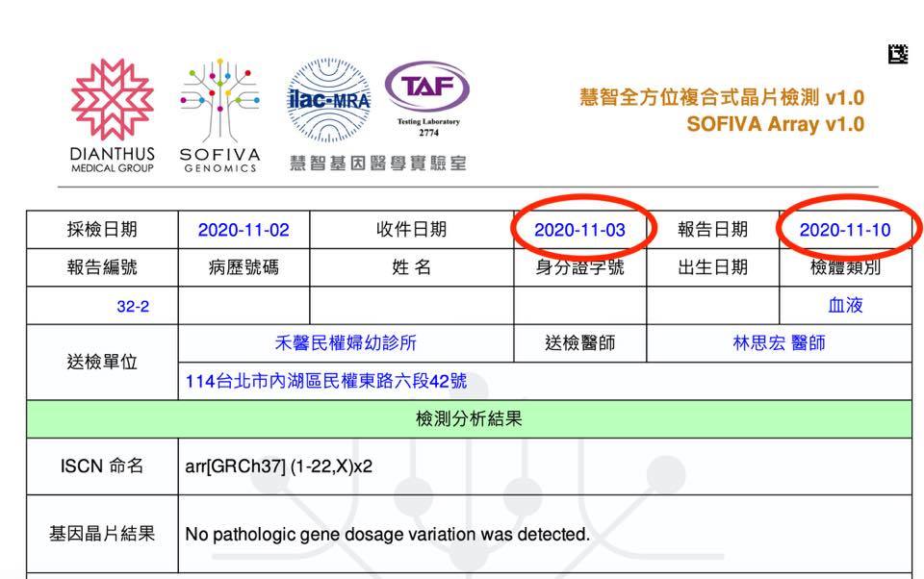Click the ISCN result arr[GRCh37] text
Viewport: 924px width, 579px height.
[278, 466]
